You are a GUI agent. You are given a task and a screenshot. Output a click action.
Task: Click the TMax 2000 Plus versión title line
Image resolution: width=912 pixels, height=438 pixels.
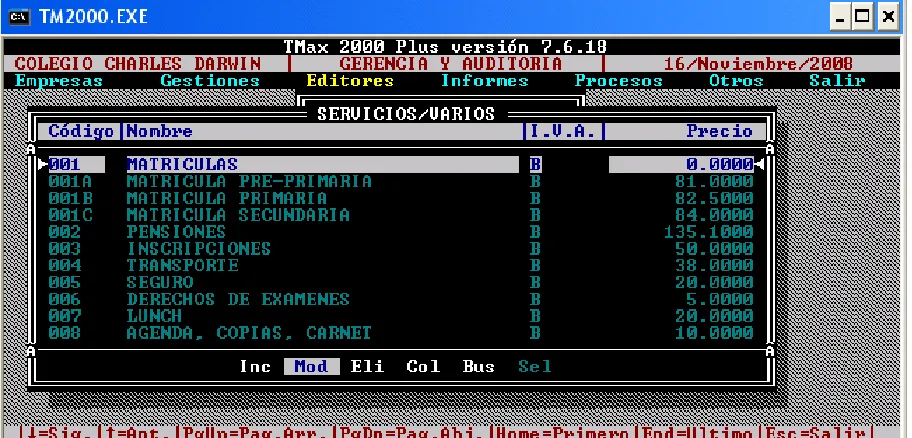[446, 47]
